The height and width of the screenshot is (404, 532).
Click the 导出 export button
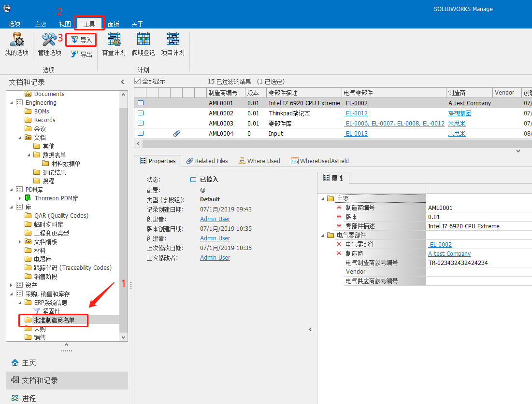(x=82, y=55)
